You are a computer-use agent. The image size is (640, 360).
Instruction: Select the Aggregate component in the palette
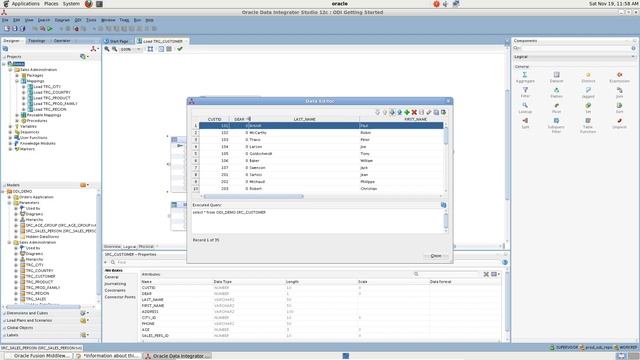(x=525, y=77)
